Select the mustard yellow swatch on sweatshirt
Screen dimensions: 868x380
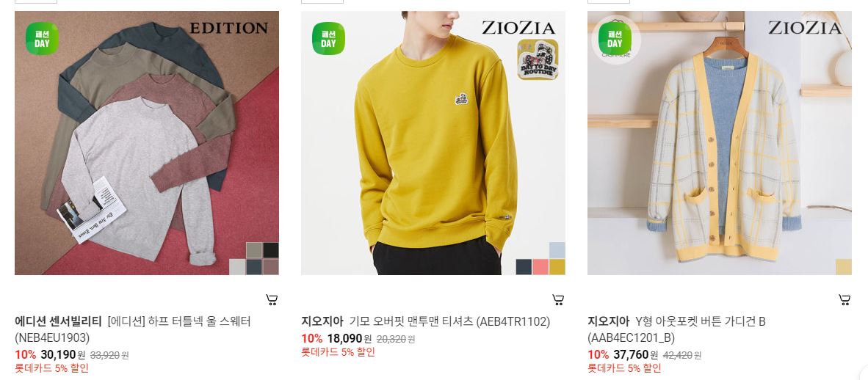pos(557,267)
